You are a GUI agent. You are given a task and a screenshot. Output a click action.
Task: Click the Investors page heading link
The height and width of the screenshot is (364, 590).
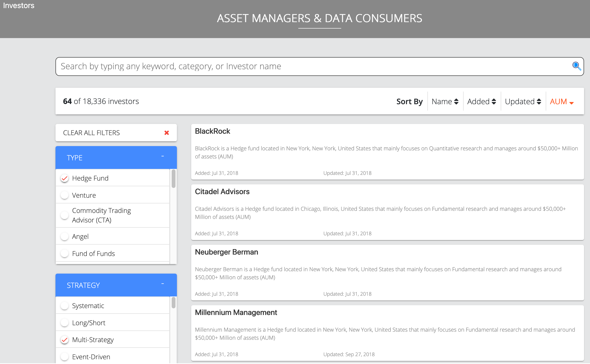pos(19,5)
